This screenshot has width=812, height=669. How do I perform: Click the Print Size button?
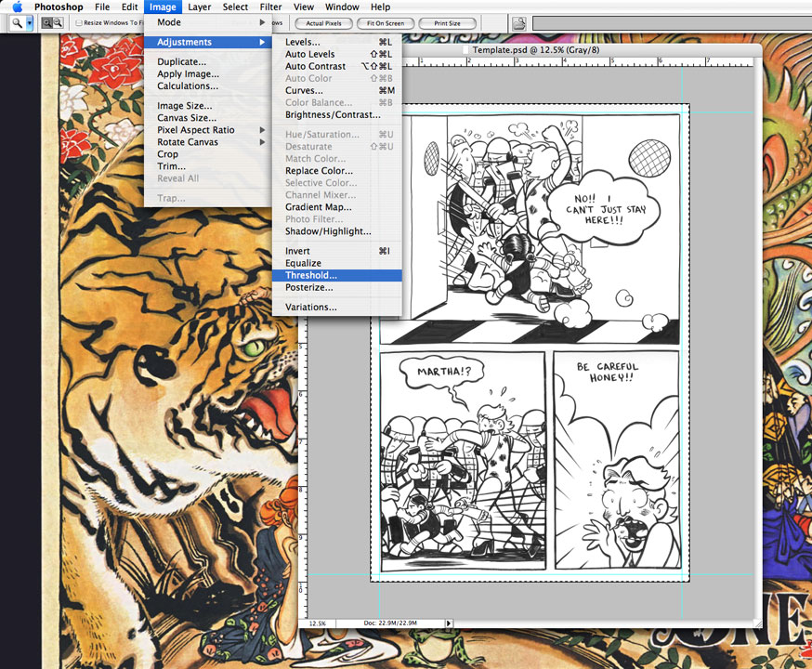click(x=447, y=23)
